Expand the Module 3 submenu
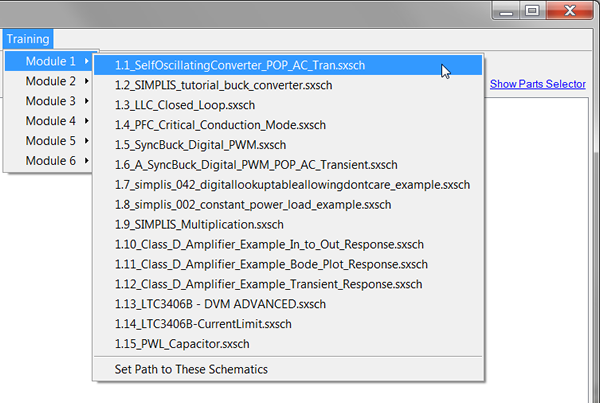600x403 pixels. coord(48,101)
